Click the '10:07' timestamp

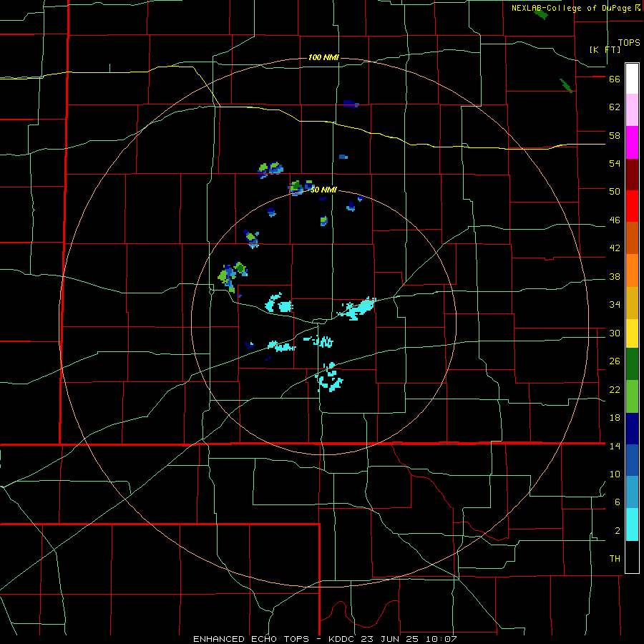click(443, 639)
